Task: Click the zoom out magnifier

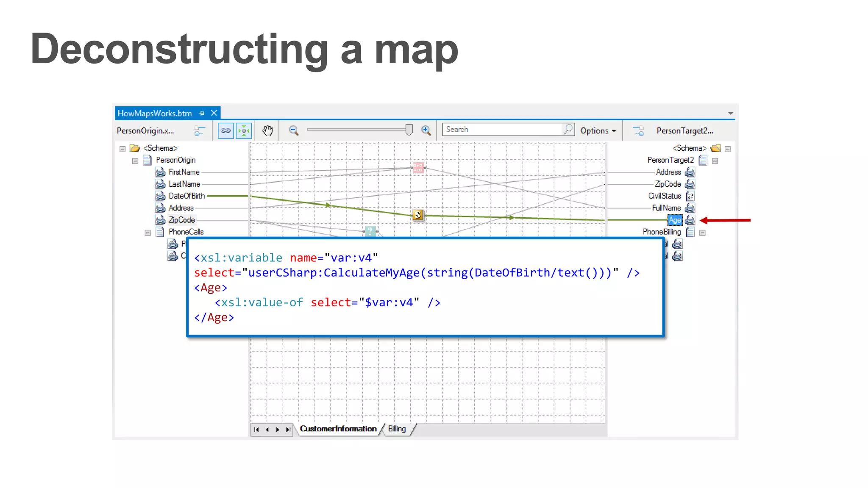Action: coord(294,130)
